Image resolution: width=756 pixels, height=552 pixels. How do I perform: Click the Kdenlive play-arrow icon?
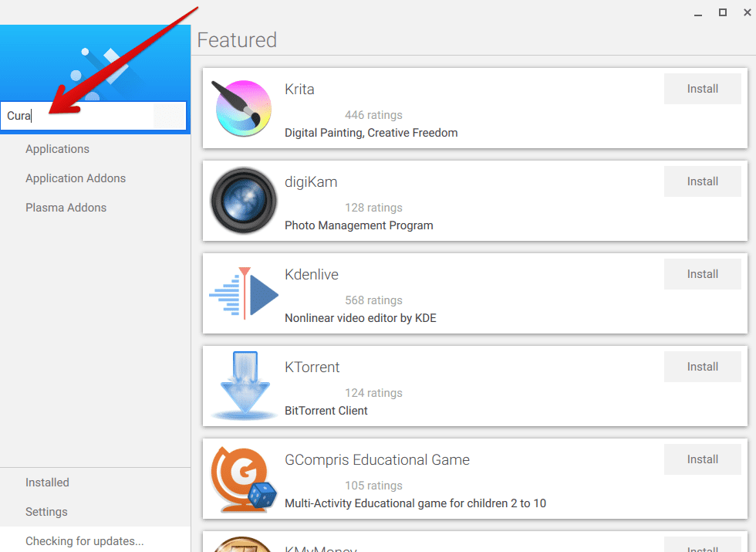coord(244,293)
